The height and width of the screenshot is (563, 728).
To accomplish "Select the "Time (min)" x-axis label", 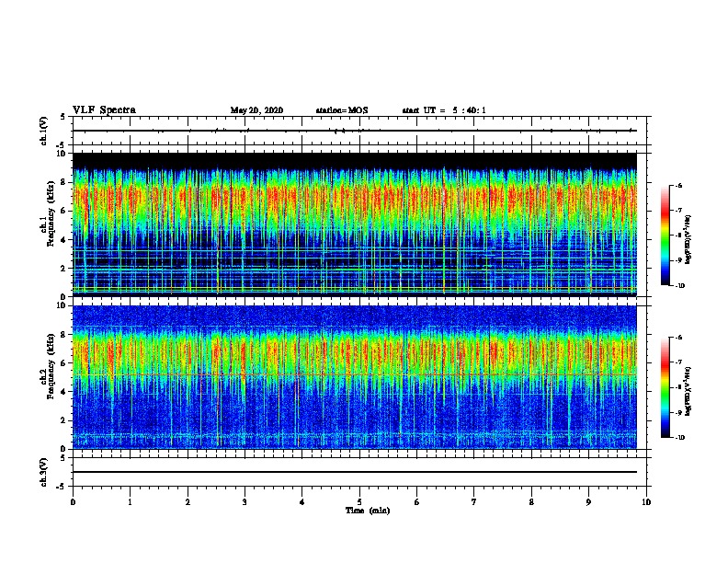I will (x=368, y=511).
